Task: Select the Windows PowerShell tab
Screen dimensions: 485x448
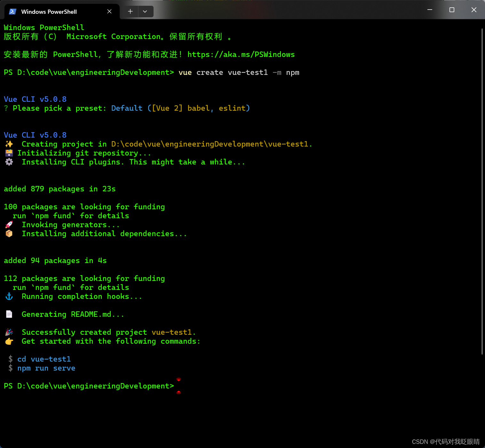Action: tap(62, 12)
